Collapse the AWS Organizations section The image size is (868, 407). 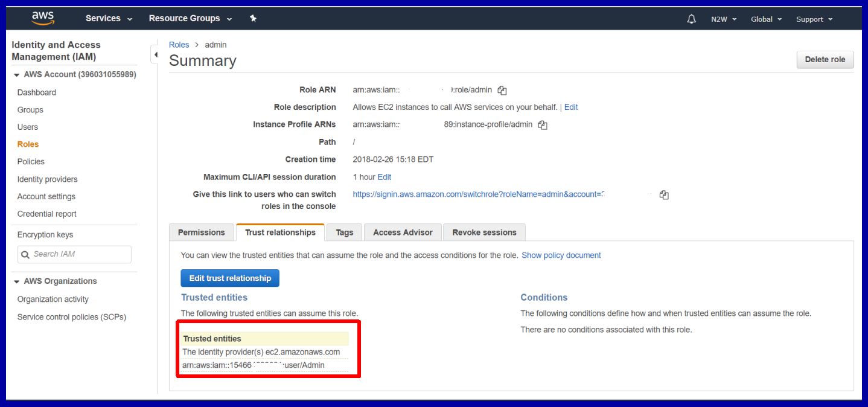pos(17,281)
